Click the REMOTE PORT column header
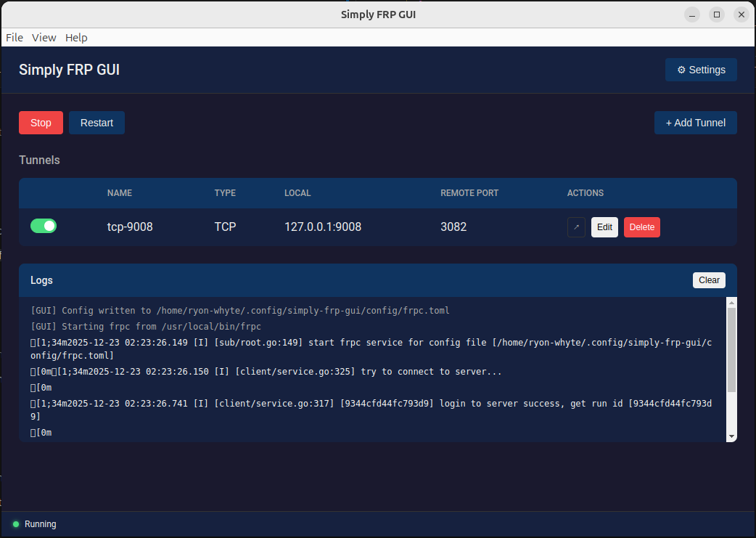 pyautogui.click(x=469, y=192)
